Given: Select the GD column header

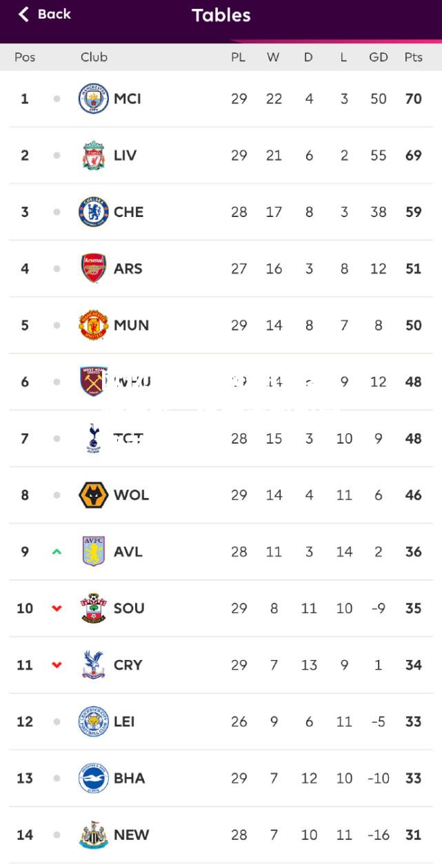Looking at the screenshot, I should click(x=379, y=57).
